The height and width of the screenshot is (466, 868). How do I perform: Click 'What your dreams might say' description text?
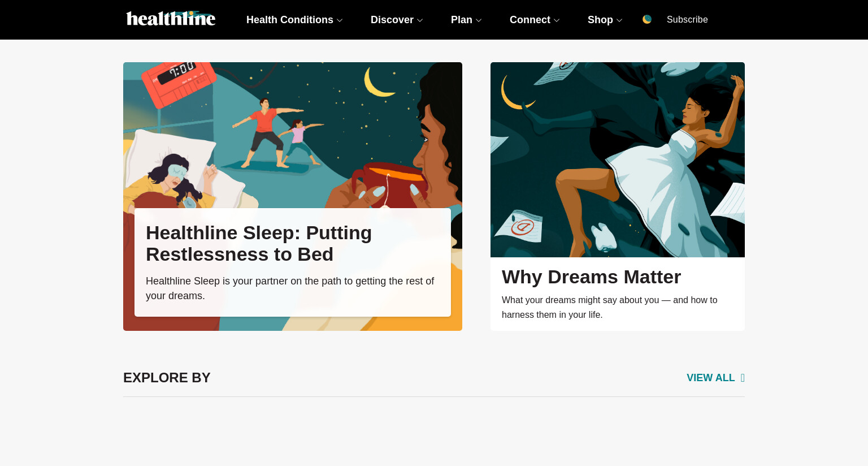(x=610, y=307)
